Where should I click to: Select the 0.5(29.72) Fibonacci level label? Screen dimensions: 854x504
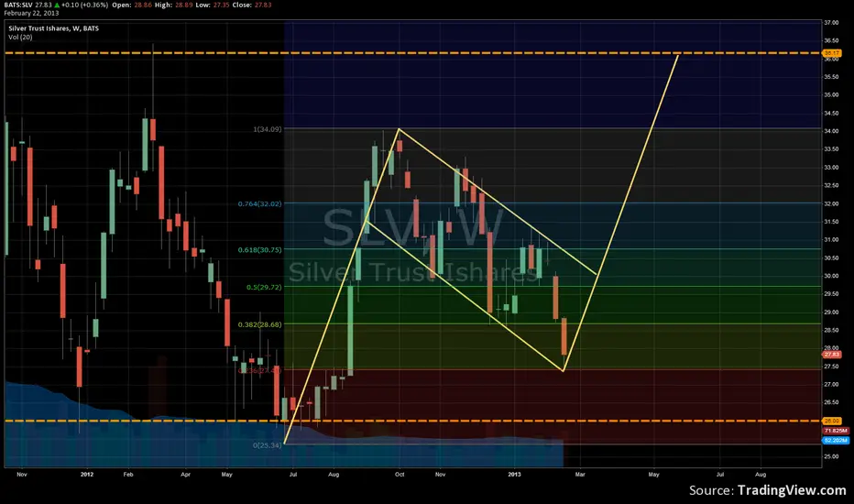264,287
